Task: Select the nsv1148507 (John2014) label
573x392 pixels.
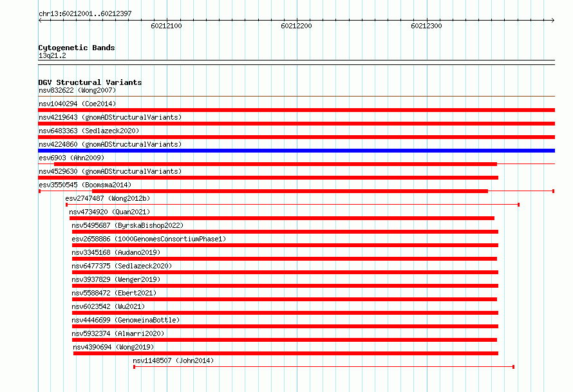Action: (x=173, y=360)
